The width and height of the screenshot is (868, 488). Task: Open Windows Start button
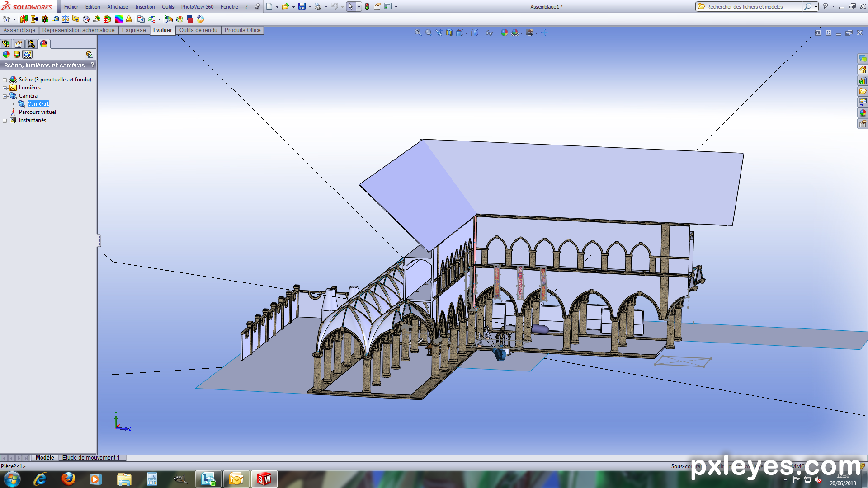(12, 479)
